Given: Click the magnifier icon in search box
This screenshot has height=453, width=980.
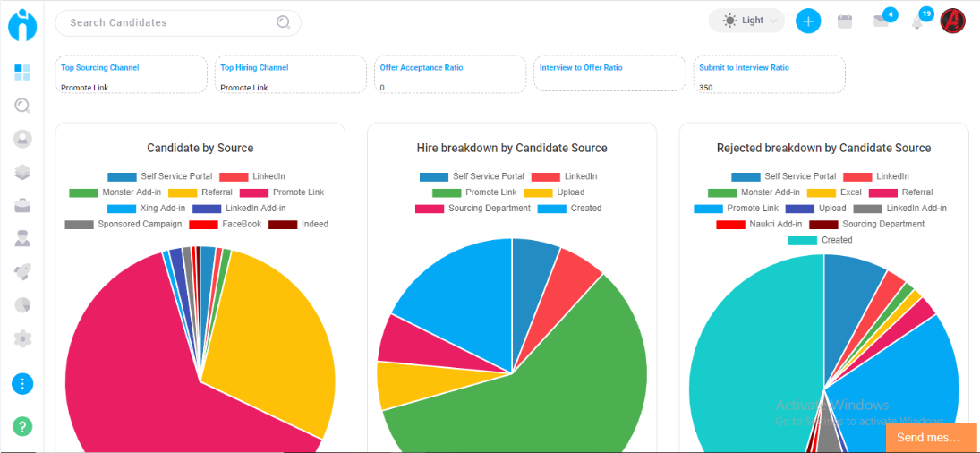Looking at the screenshot, I should tap(283, 22).
